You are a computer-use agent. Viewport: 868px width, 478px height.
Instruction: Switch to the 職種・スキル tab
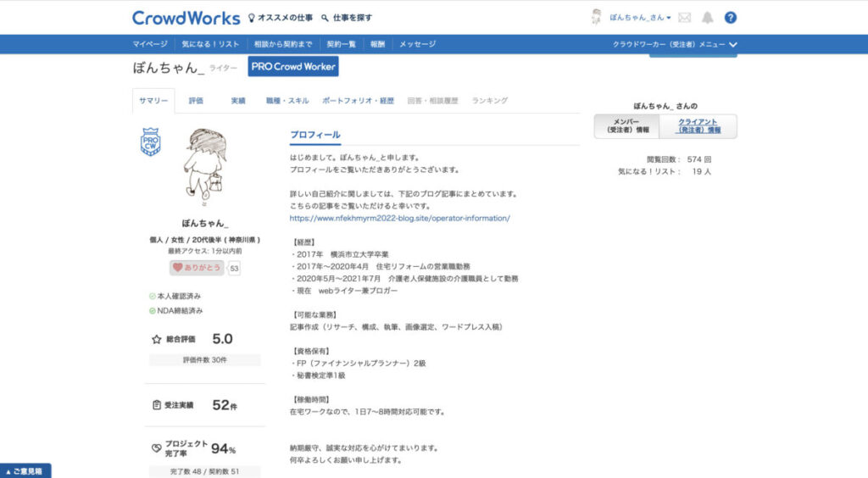(287, 101)
